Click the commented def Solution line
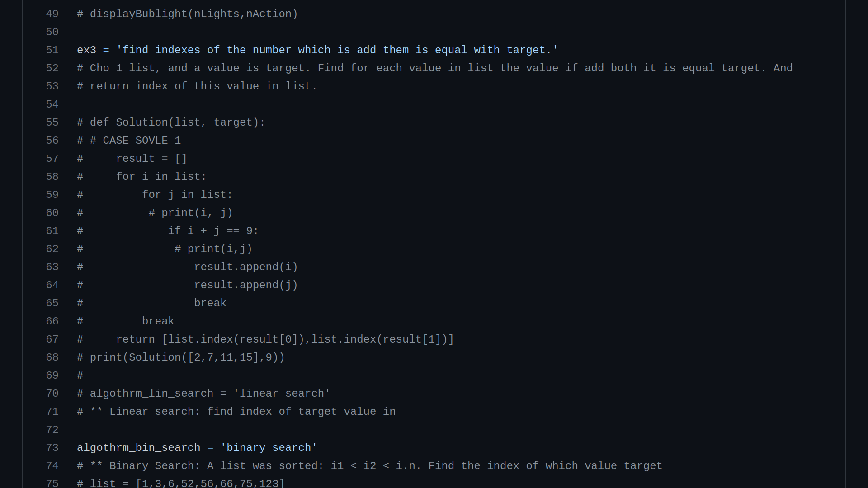This screenshot has width=868, height=488. pyautogui.click(x=171, y=122)
